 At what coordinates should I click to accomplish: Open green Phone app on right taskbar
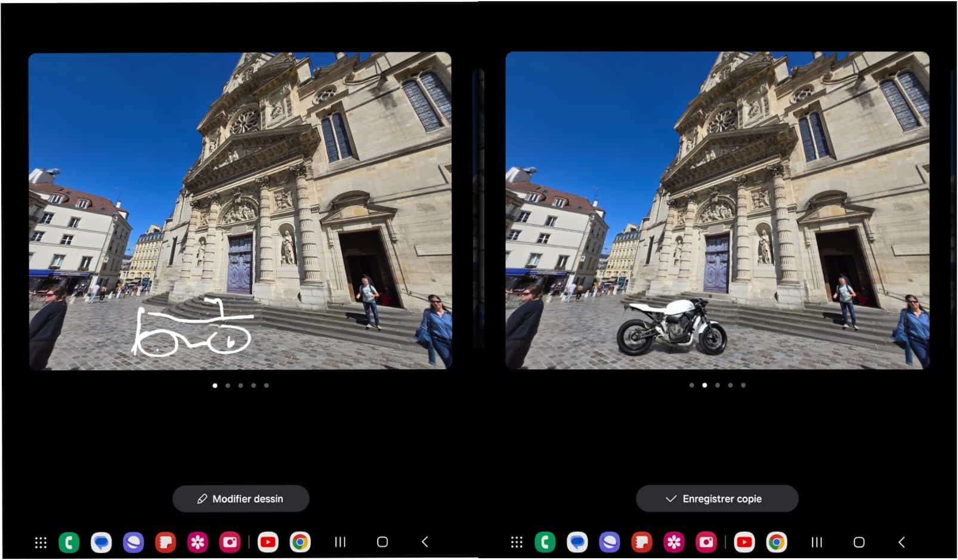545,542
